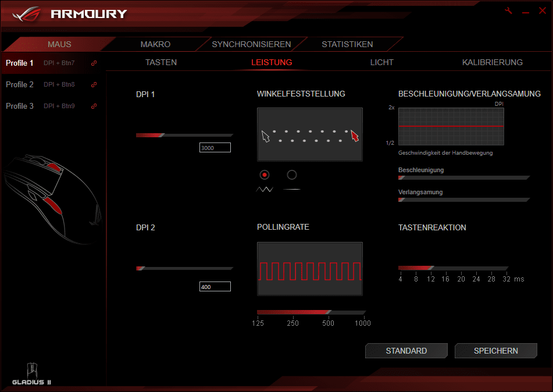Viewport: 553px width, 392px height.
Task: Click the mouse illustration thumbnail
Action: coord(53,199)
